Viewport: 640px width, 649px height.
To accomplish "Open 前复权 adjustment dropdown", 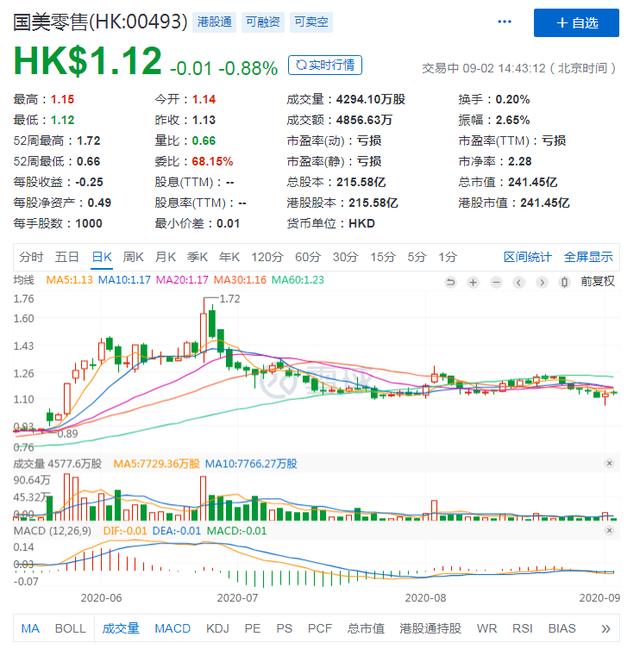I will pos(597,281).
